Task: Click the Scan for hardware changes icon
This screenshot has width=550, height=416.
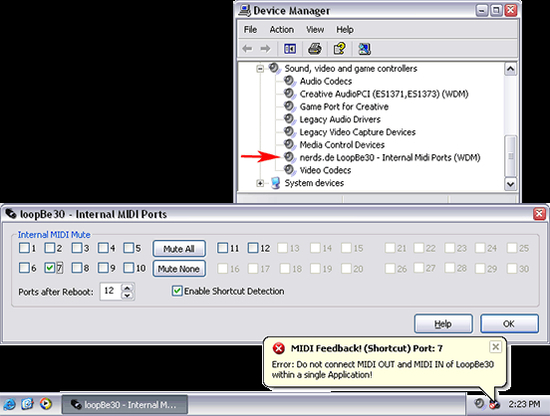Action: (x=364, y=48)
